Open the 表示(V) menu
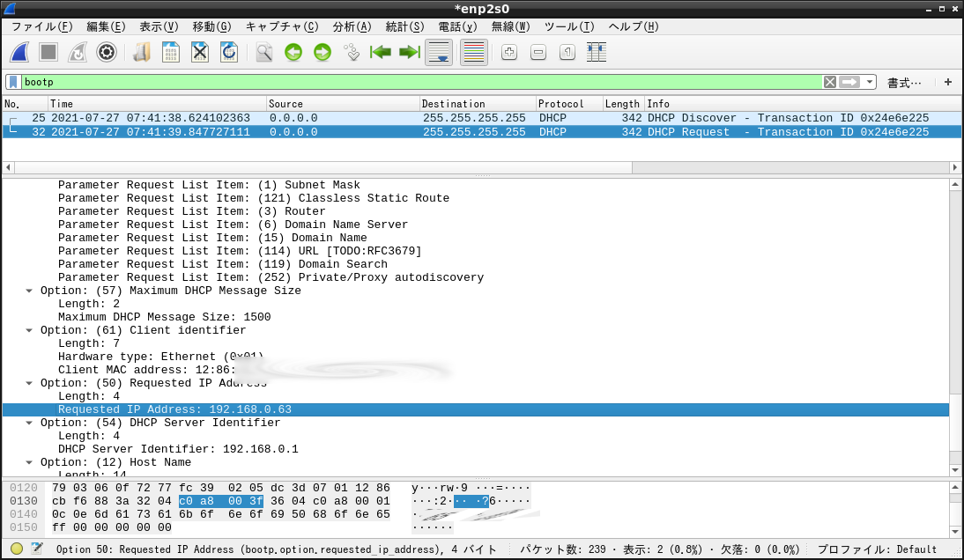Screen dimensions: 964x560 pos(159,26)
